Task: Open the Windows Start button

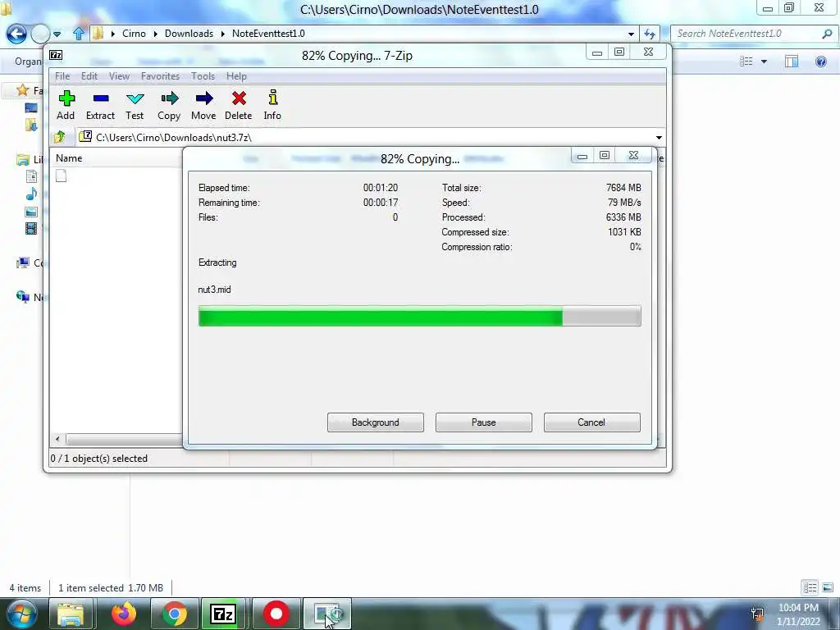Action: [x=21, y=614]
